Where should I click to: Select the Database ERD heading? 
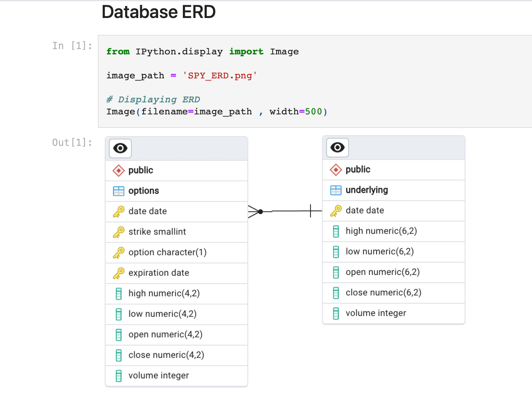(159, 12)
